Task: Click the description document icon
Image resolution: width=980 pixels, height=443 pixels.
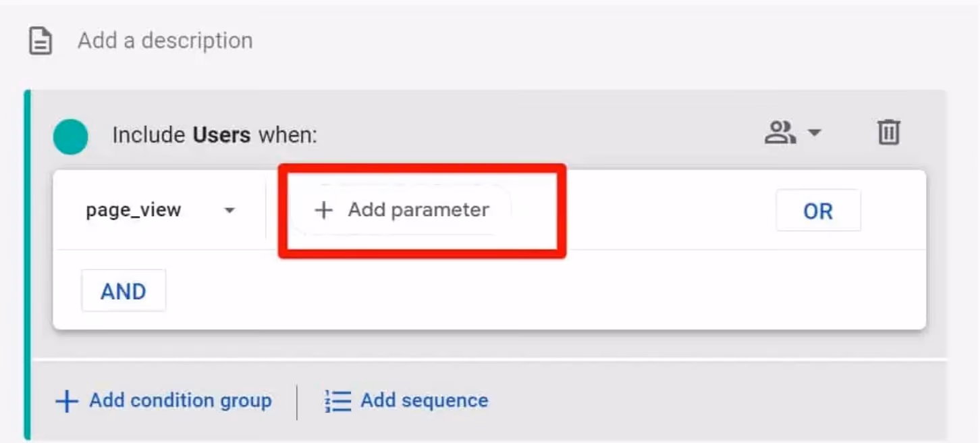Action: click(x=40, y=41)
